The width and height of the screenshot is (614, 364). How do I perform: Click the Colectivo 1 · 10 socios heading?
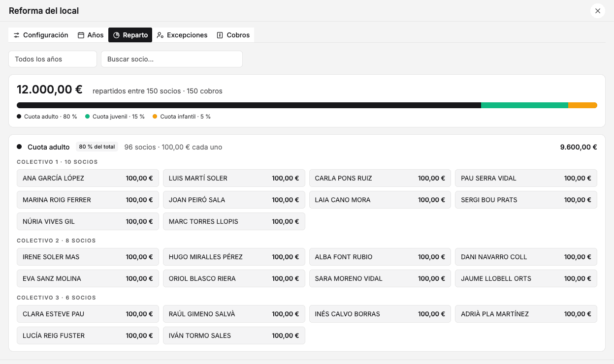(x=57, y=162)
